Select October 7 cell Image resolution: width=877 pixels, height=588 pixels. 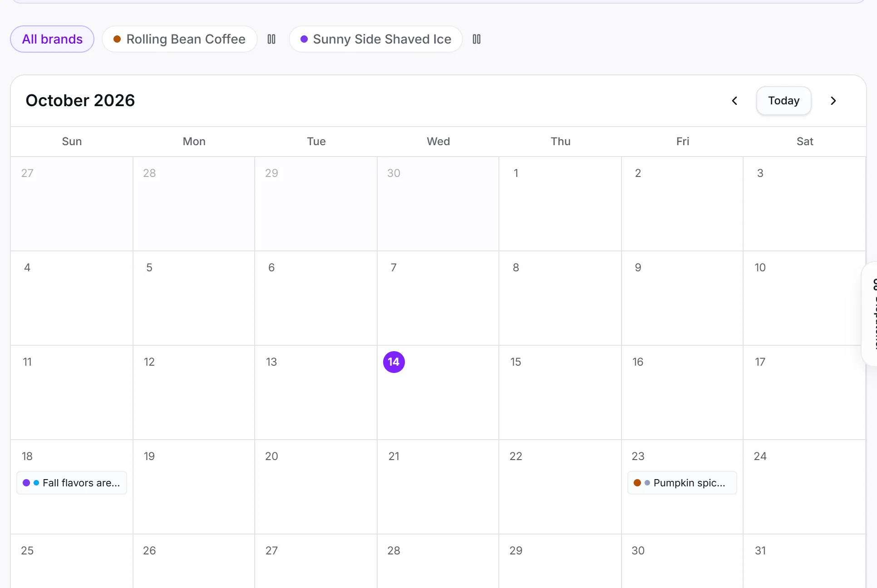(x=438, y=298)
